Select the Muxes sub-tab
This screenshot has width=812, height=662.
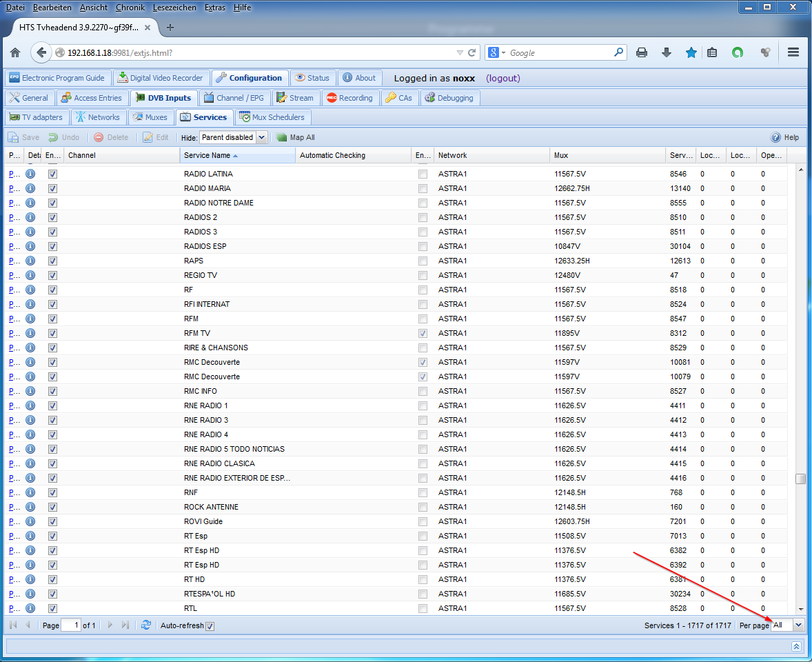[x=151, y=117]
